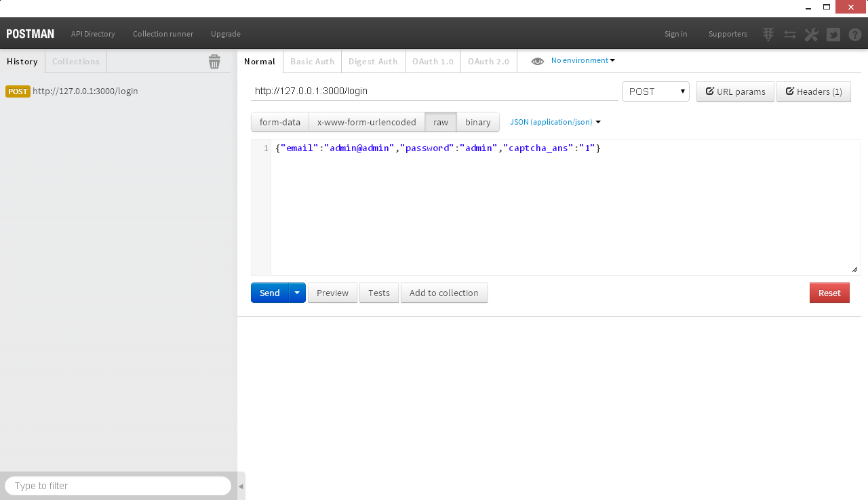Click Upgrade in top menu
This screenshot has height=500, width=868.
click(226, 34)
